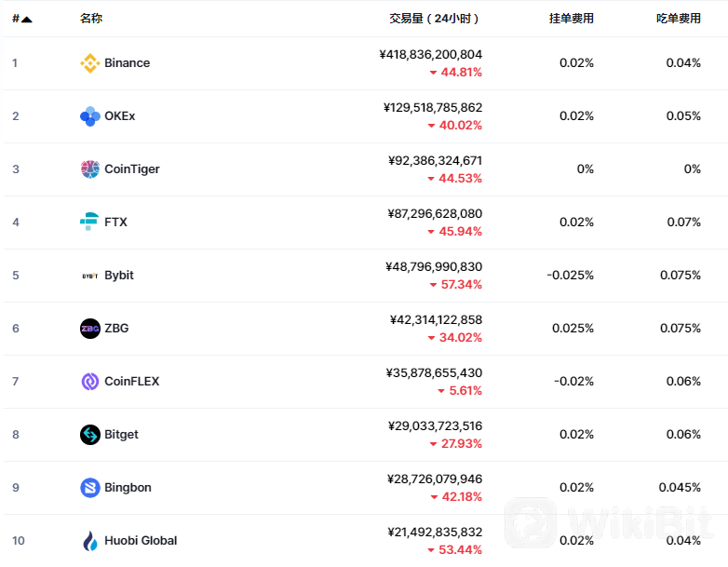Click the Huobi Global logo icon
This screenshot has height=567, width=728.
pos(89,541)
